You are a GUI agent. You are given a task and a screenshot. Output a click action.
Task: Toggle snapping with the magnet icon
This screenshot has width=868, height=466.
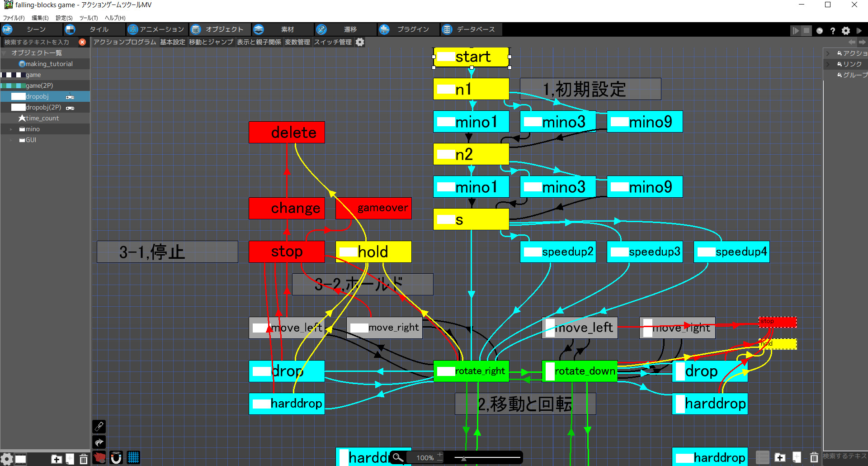[116, 457]
